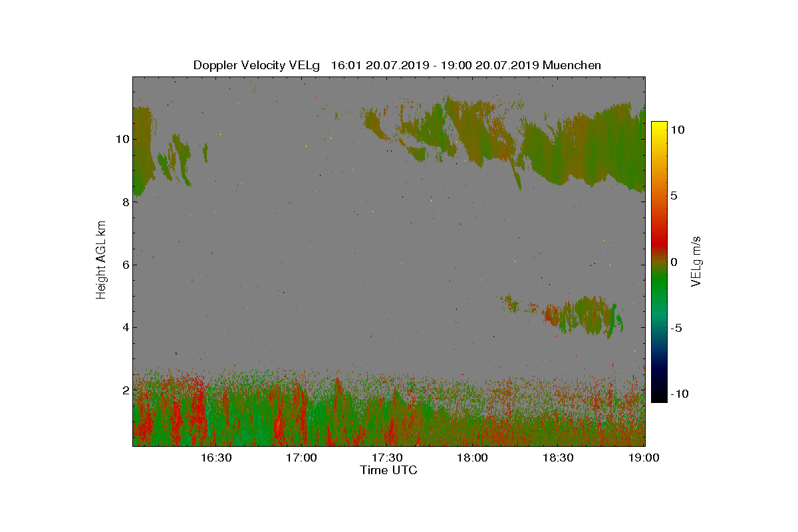Screen dimensions: 798x532
Task: Click the colorbar value -10 label
Action: 680,394
